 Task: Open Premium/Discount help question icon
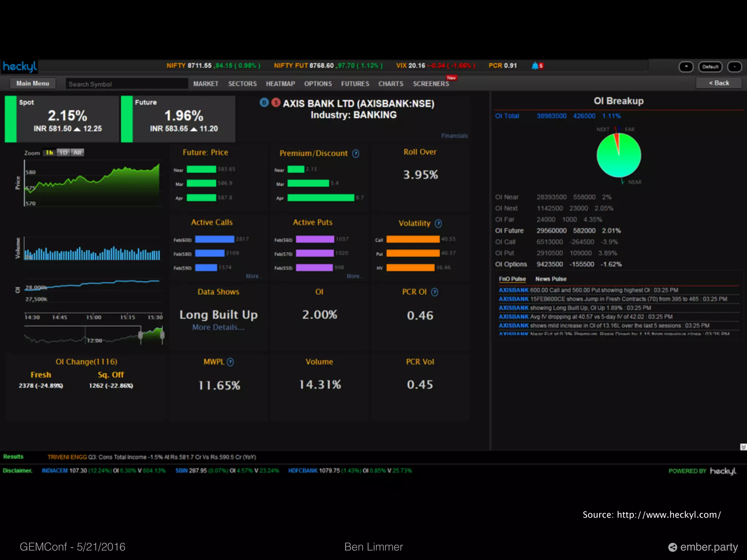356,153
